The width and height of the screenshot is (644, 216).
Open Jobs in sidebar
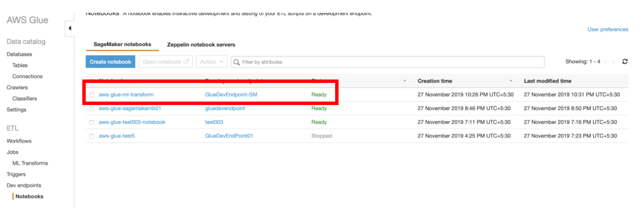12,152
